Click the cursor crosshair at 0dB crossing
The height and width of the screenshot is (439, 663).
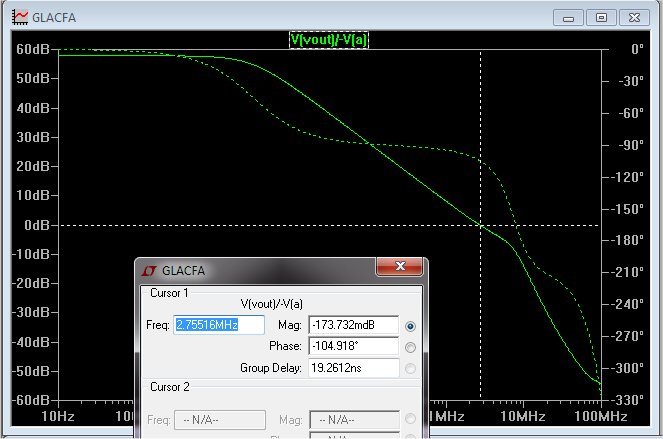[481, 225]
